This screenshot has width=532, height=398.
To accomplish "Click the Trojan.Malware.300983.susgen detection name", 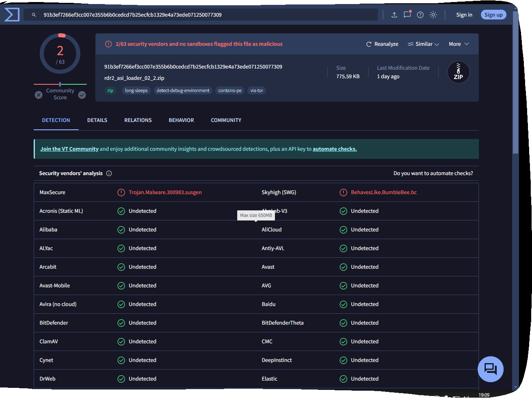I will [165, 193].
